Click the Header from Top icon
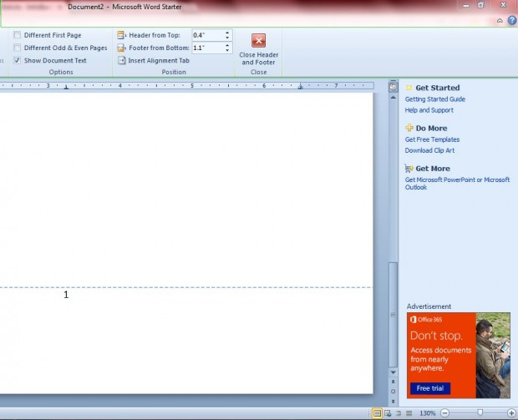518x420 pixels. [x=122, y=35]
